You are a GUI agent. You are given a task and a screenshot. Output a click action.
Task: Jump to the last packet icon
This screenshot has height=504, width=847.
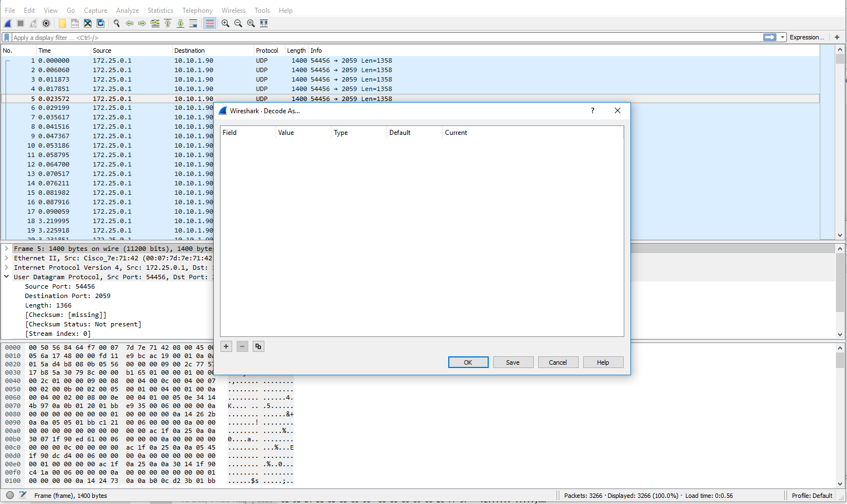181,23
